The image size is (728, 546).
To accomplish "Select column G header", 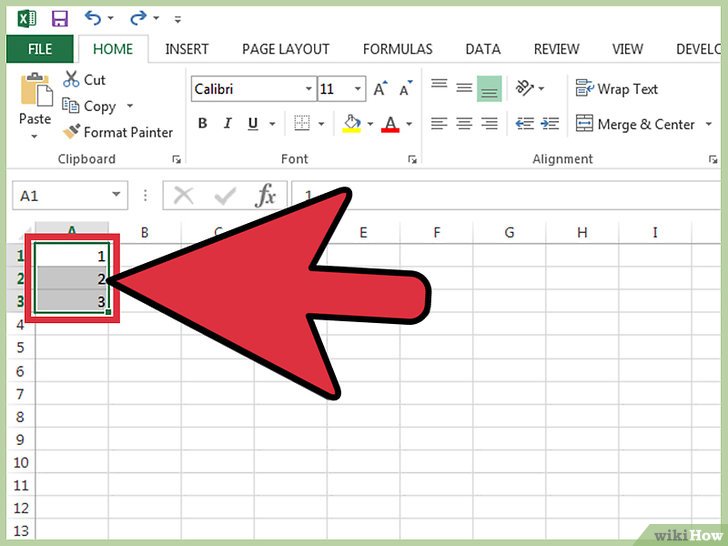I will coord(509,232).
